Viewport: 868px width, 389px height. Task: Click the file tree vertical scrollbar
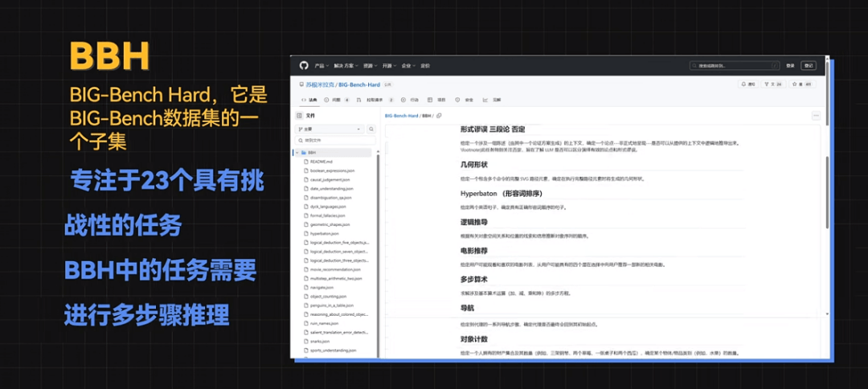tap(378, 255)
